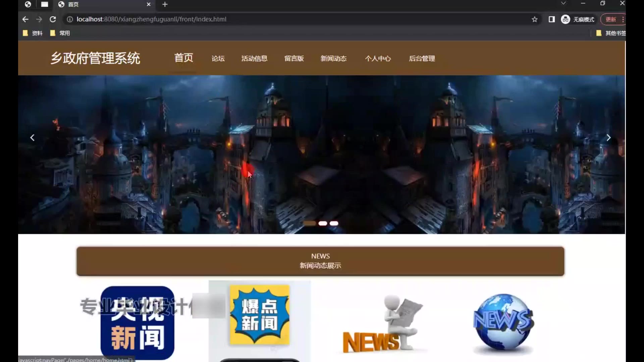Click the browser forward arrow
Image resolution: width=644 pixels, height=362 pixels.
(x=39, y=19)
